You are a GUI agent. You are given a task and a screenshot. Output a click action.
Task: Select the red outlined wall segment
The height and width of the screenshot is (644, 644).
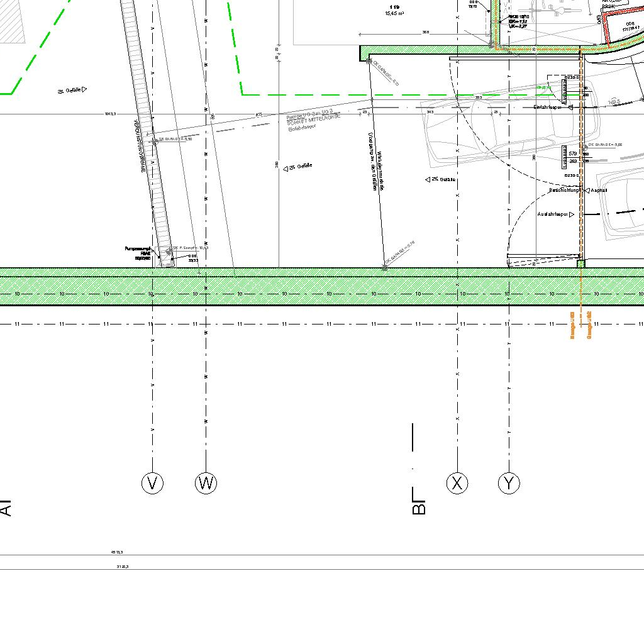pyautogui.click(x=622, y=26)
